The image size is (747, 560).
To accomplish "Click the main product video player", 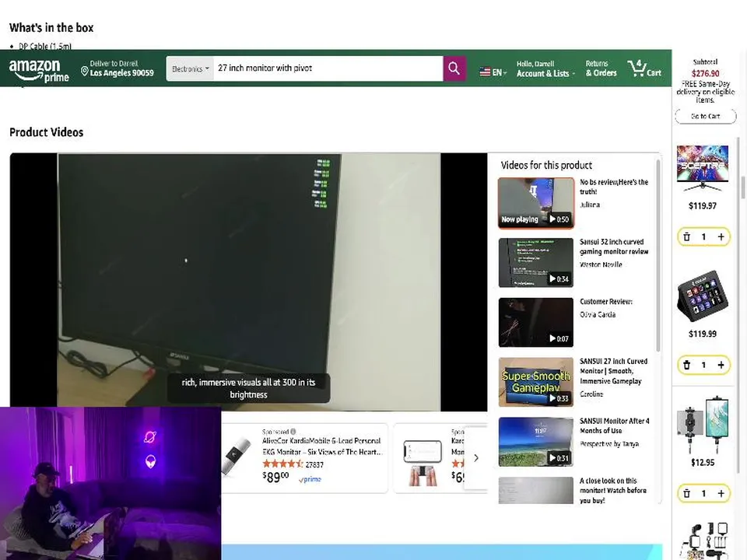I will [249, 282].
